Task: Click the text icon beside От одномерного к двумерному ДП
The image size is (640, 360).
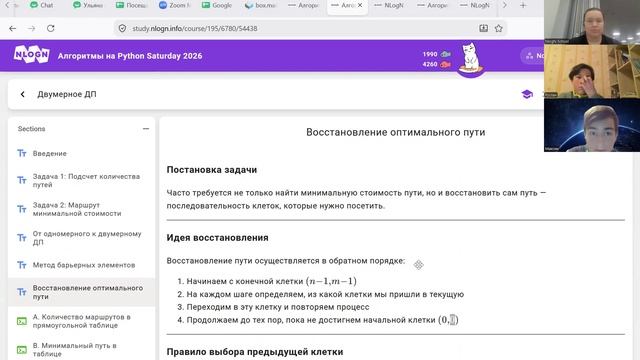Action: (22, 238)
